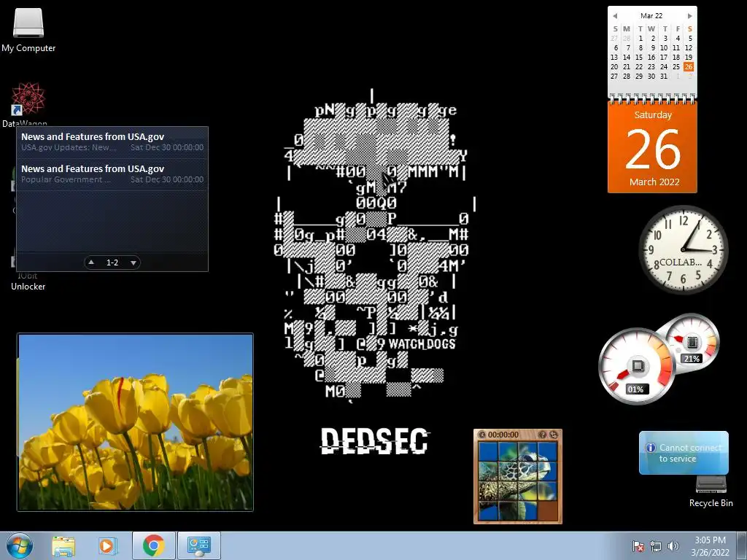747x560 pixels.
Task: Launch Windows Explorer from the taskbar
Action: [x=63, y=546]
